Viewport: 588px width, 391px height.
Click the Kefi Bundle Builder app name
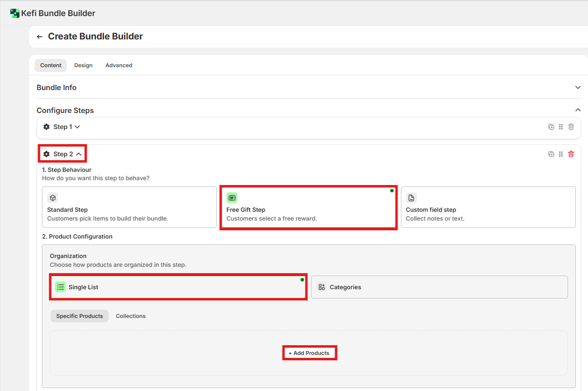(58, 13)
